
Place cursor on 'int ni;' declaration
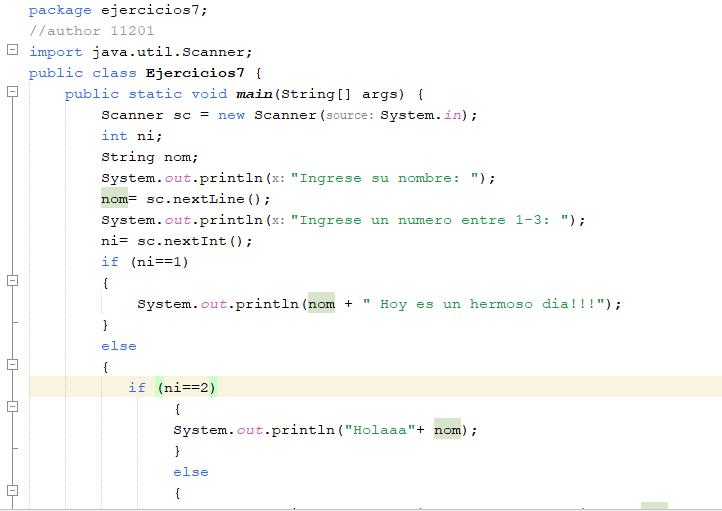pyautogui.click(x=131, y=136)
